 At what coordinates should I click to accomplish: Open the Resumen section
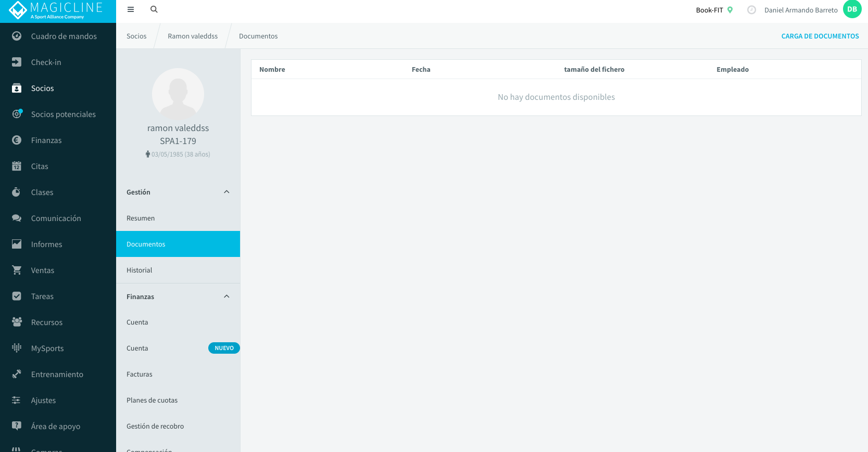pos(178,218)
